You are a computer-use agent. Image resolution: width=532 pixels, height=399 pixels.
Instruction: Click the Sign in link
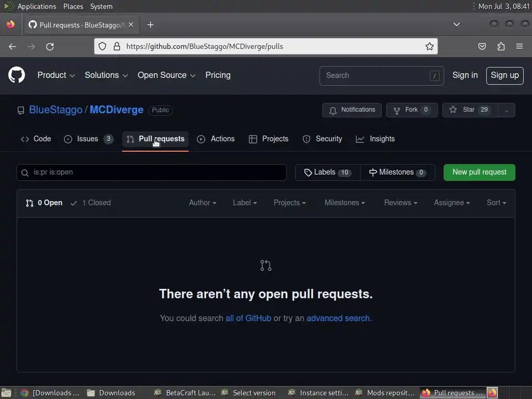[x=465, y=75]
